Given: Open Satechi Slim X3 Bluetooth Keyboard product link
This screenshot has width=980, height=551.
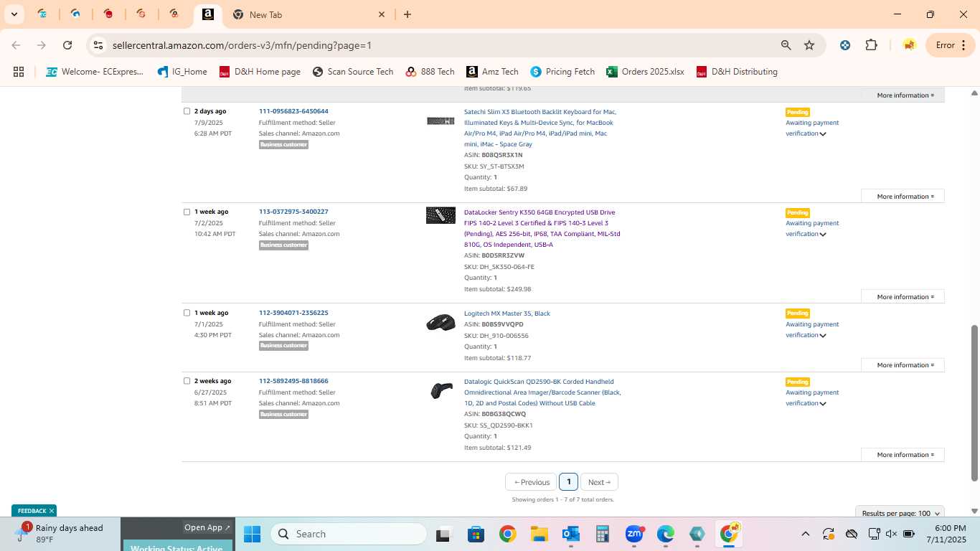Looking at the screenshot, I should [x=540, y=128].
